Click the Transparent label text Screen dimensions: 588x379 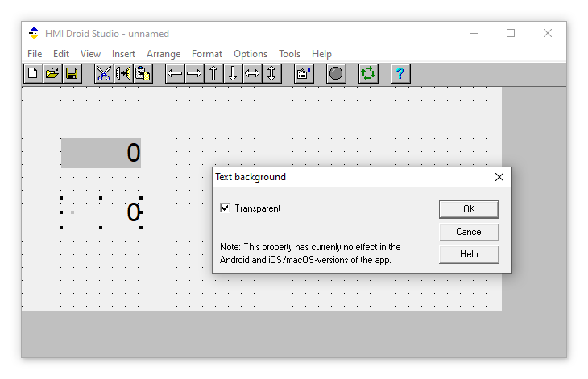click(x=258, y=208)
